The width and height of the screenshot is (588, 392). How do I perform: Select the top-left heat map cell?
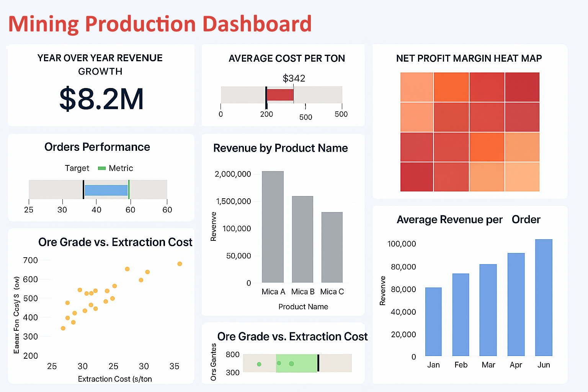416,87
